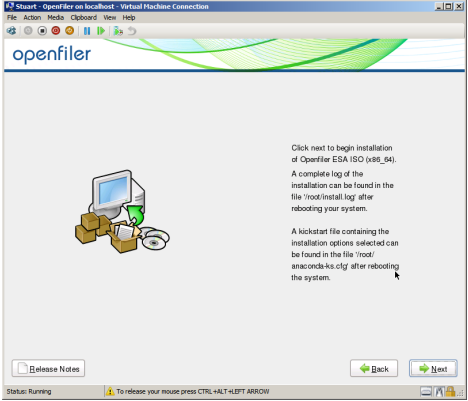
Task: Click the greyed Start VM icon
Action: pos(28,31)
